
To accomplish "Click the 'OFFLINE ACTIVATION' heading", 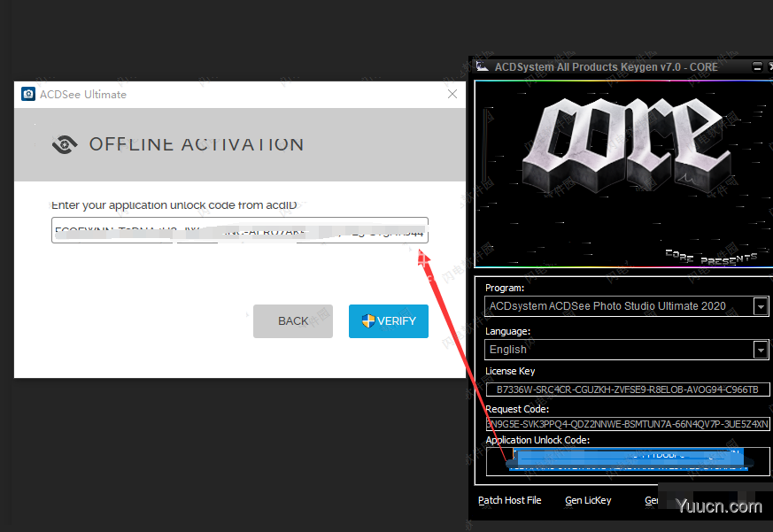I will pos(197,144).
